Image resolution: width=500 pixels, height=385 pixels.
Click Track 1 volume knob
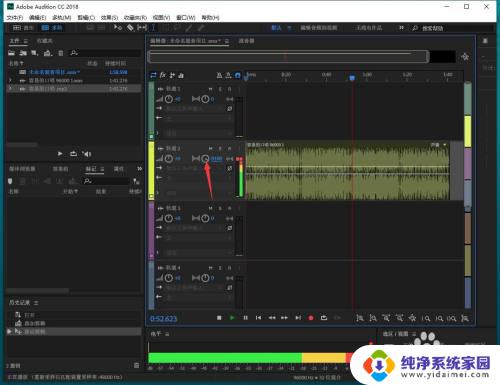(x=169, y=99)
